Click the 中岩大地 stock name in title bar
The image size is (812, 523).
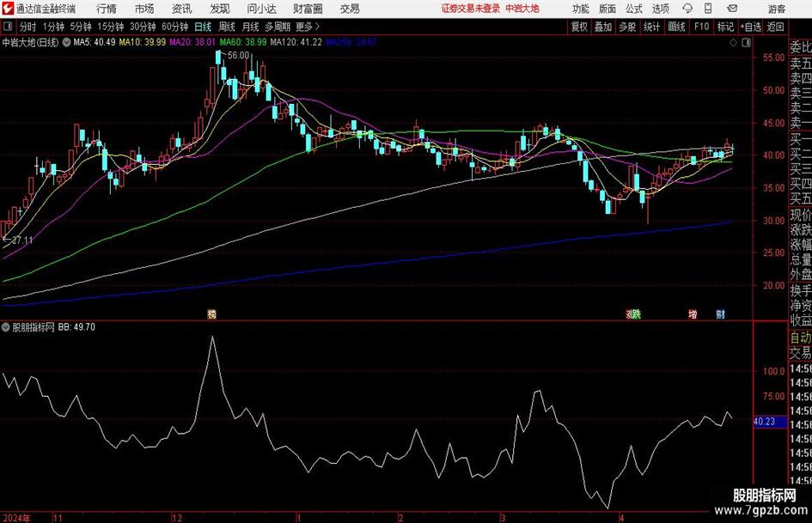(522, 9)
